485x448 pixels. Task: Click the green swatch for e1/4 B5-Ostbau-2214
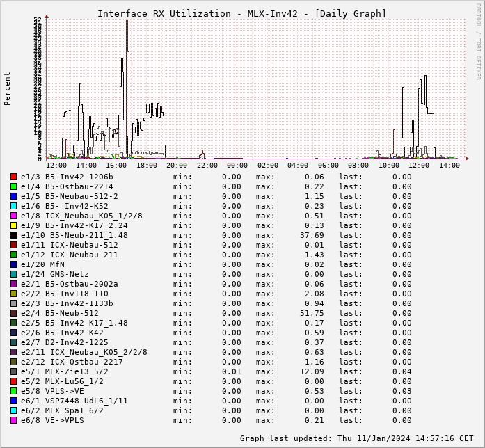coord(13,186)
